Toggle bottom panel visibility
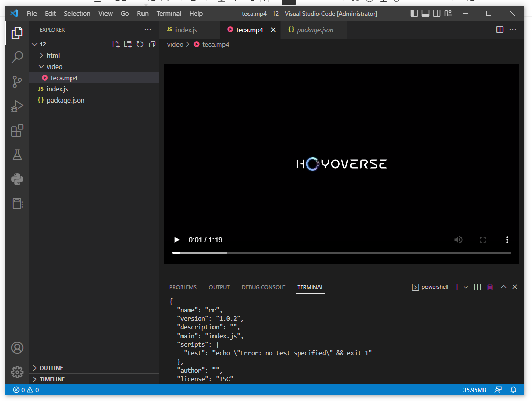The width and height of the screenshot is (532, 401). pos(425,13)
